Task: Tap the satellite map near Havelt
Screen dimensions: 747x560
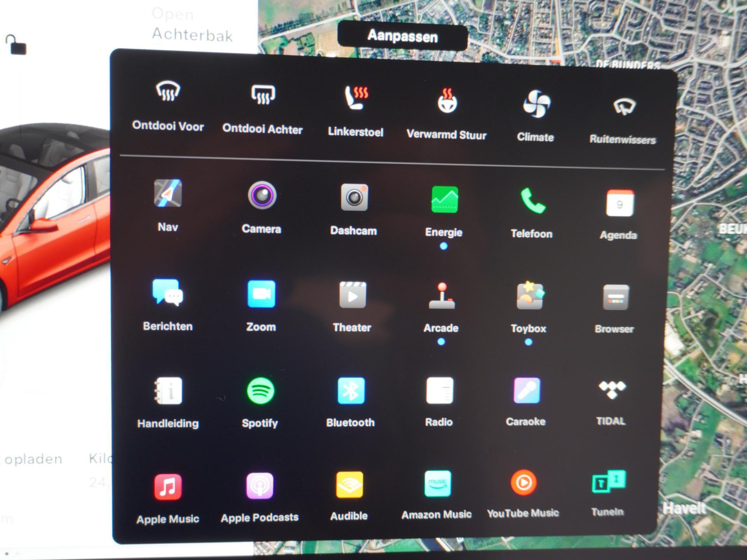Action: pyautogui.click(x=684, y=508)
